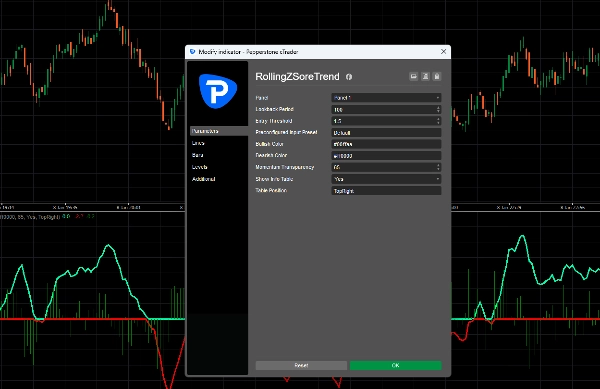Click the Lookback Period stepper arrows
The image size is (600, 389).
click(438, 109)
